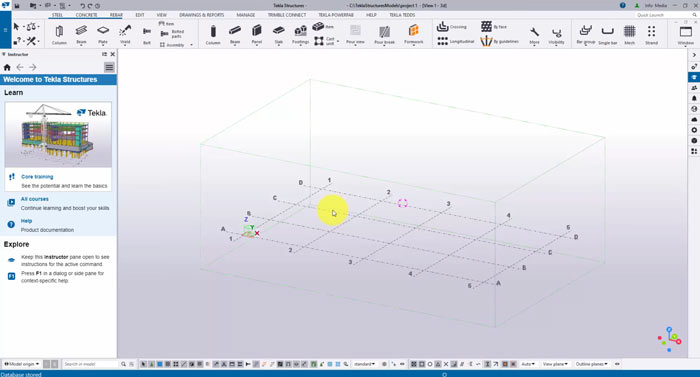700x377 pixels.
Task: Choose rebar By face tool
Action: [494, 27]
